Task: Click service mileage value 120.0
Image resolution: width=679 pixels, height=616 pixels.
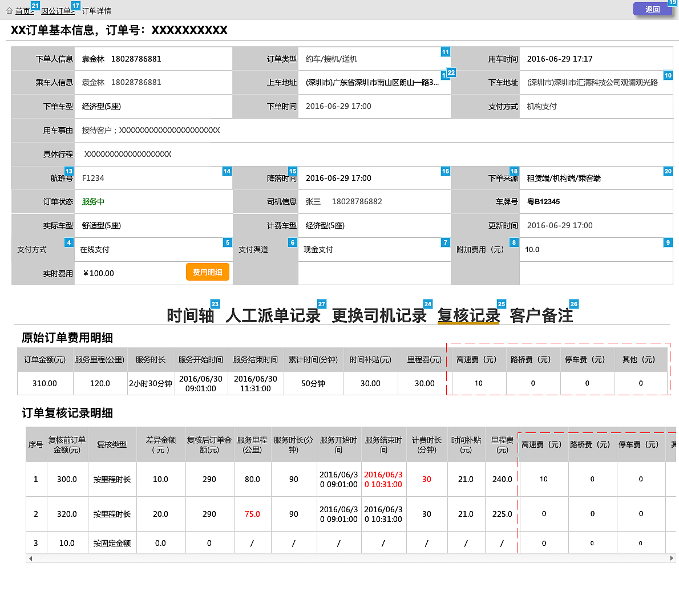Action: tap(100, 383)
